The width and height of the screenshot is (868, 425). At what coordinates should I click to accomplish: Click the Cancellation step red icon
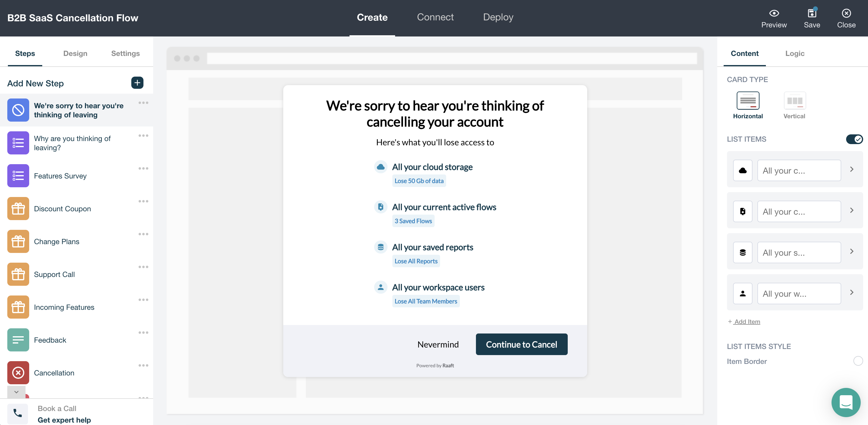click(x=18, y=373)
